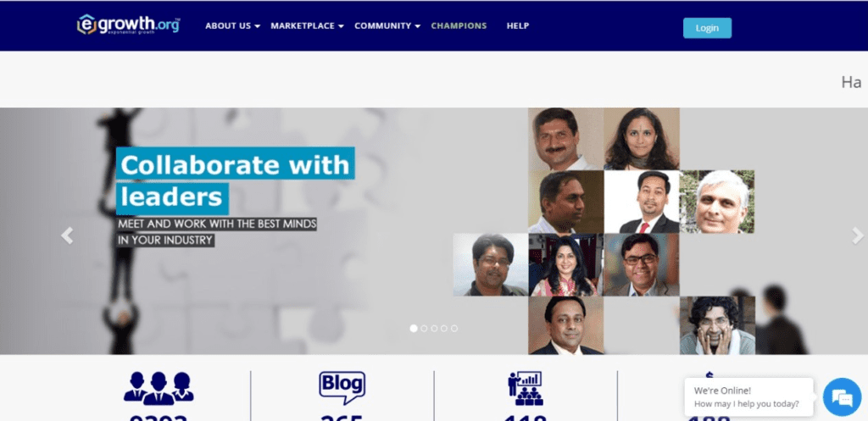This screenshot has width=868, height=421.
Task: Open the live chat bubble icon
Action: pyautogui.click(x=842, y=396)
